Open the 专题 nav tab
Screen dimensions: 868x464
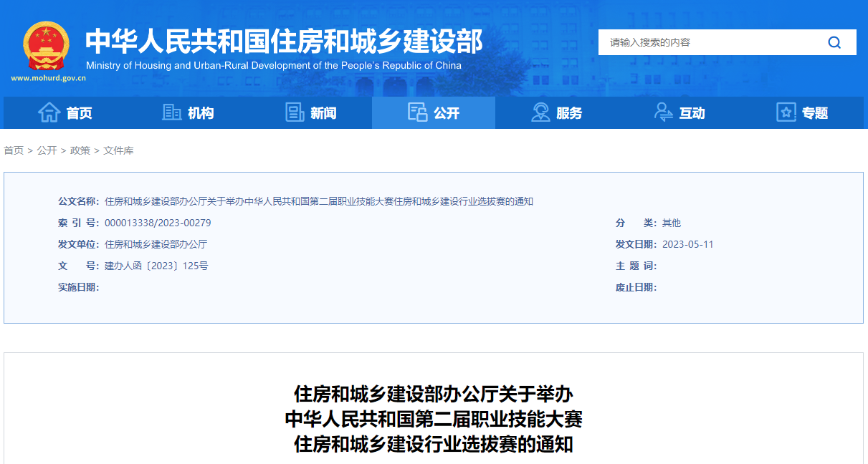coord(802,113)
